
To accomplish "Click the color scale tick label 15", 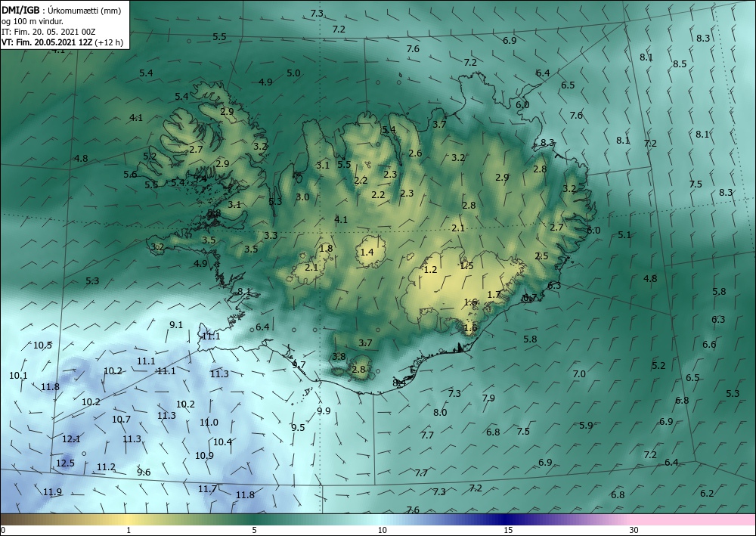I will pyautogui.click(x=508, y=530).
